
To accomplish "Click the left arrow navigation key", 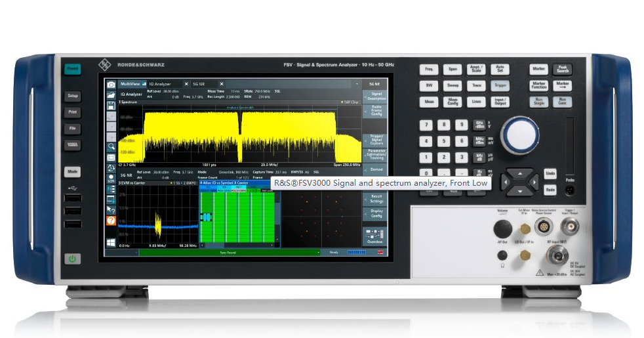I will click(x=506, y=182).
